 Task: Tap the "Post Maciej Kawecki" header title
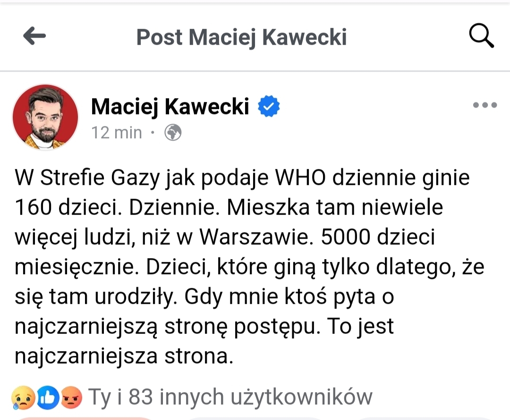pyautogui.click(x=241, y=37)
